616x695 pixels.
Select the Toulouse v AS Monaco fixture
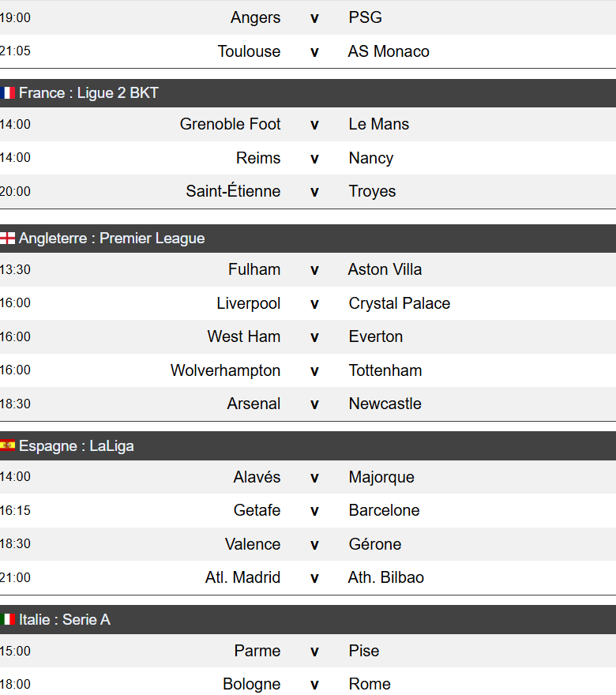coord(314,51)
